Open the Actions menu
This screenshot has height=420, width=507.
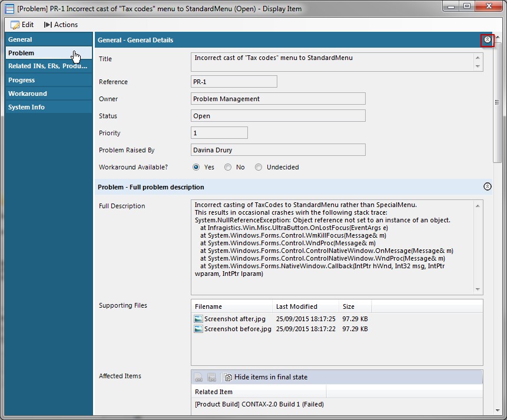[61, 25]
